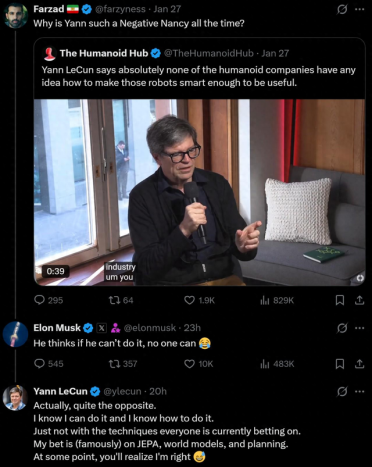Open more options on Yann LeCun's reply
Viewport: 372px width, 467px height.
(360, 391)
